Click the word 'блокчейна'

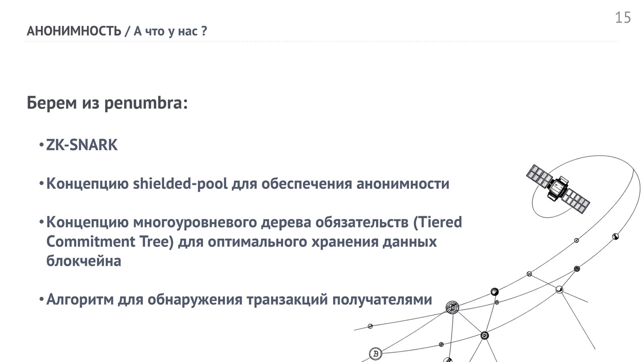pyautogui.click(x=84, y=261)
